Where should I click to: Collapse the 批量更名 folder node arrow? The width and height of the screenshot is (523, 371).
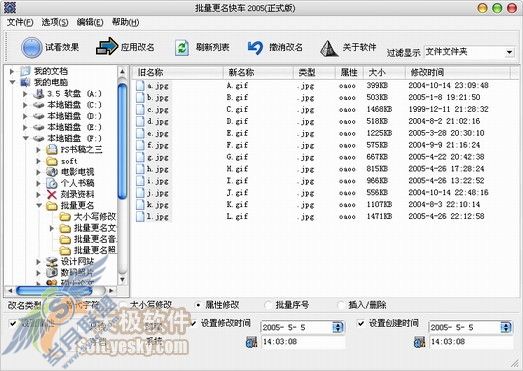click(39, 206)
